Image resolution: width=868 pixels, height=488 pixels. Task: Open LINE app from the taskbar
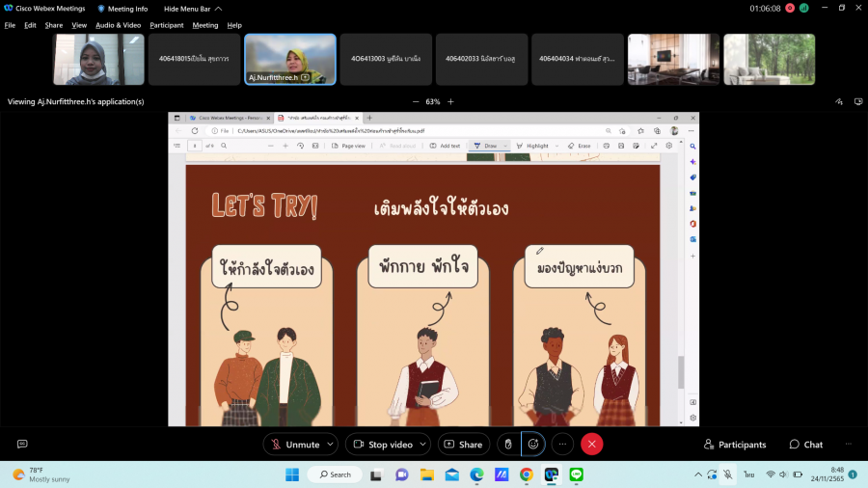[x=577, y=474]
